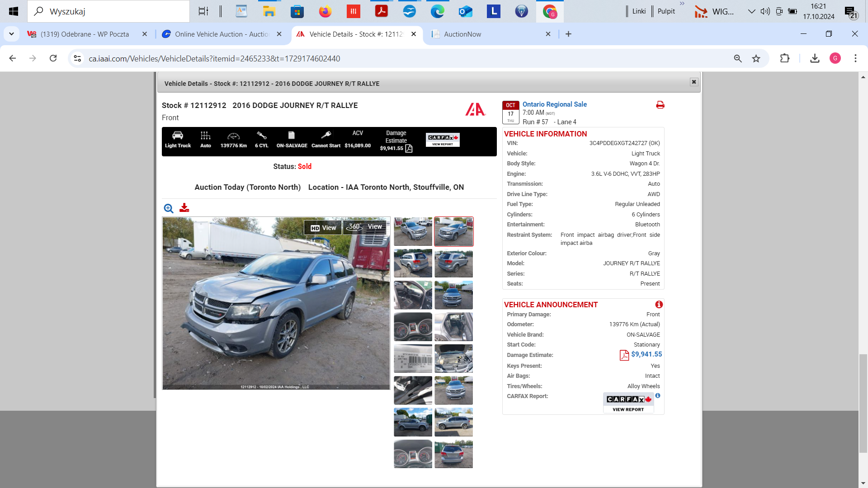Select the engine bay thumbnail
Screen dimensions: 868x488
[x=453, y=358]
